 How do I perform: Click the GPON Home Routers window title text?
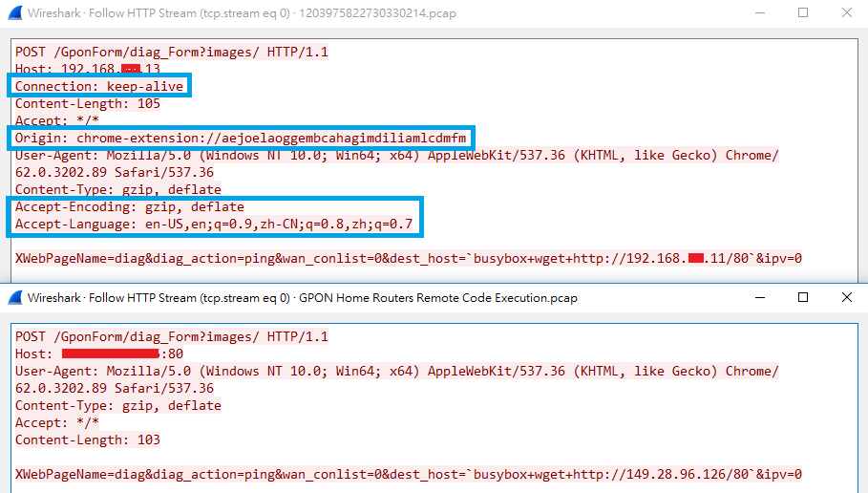point(303,298)
